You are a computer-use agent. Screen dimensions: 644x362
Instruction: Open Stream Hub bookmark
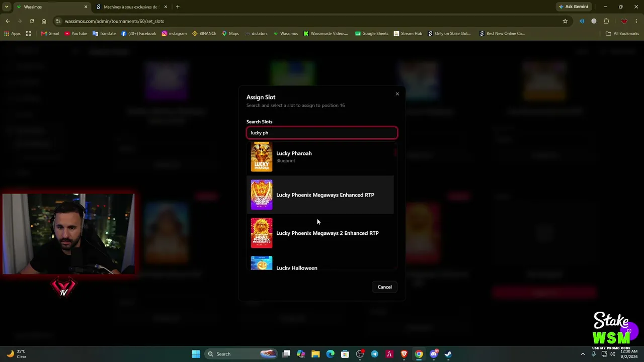408,34
